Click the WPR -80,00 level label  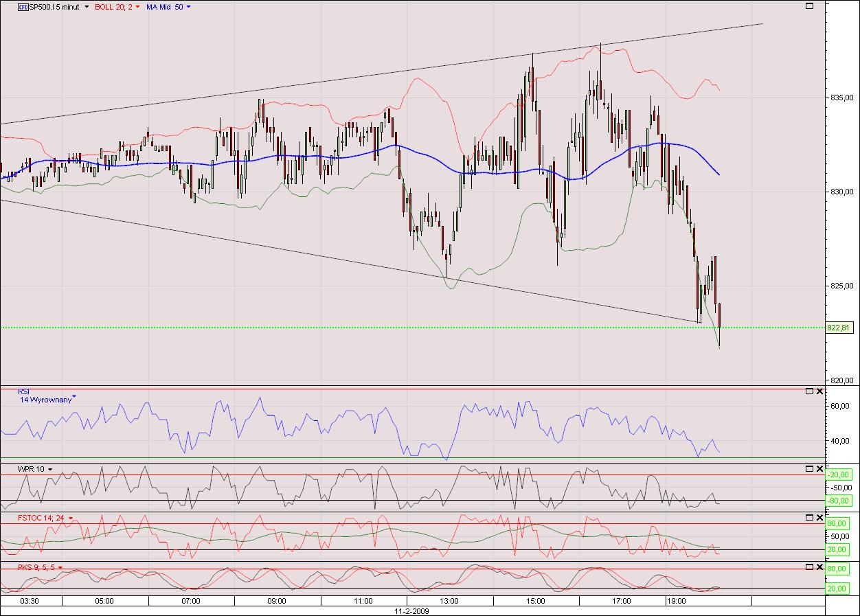[x=839, y=501]
